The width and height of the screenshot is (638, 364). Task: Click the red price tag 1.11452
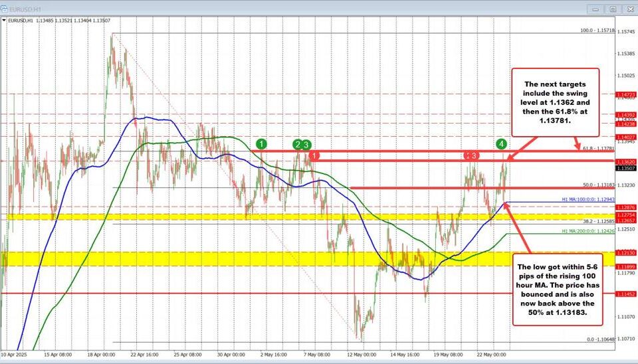coord(626,294)
